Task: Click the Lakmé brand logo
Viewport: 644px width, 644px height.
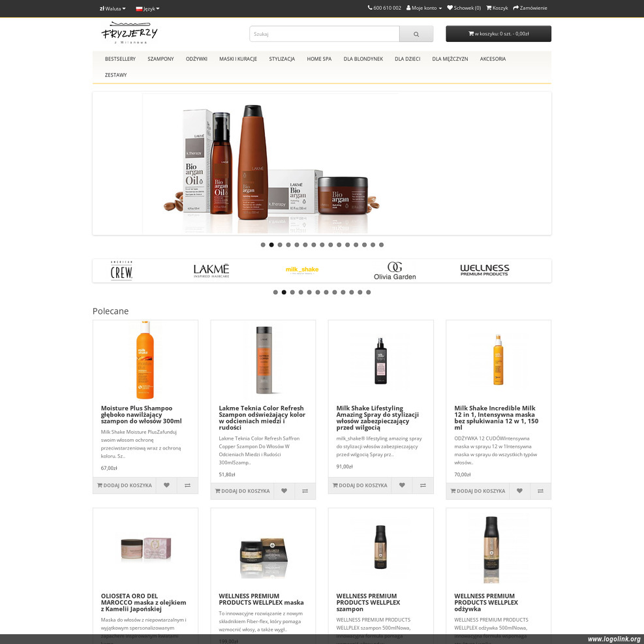Action: click(211, 271)
